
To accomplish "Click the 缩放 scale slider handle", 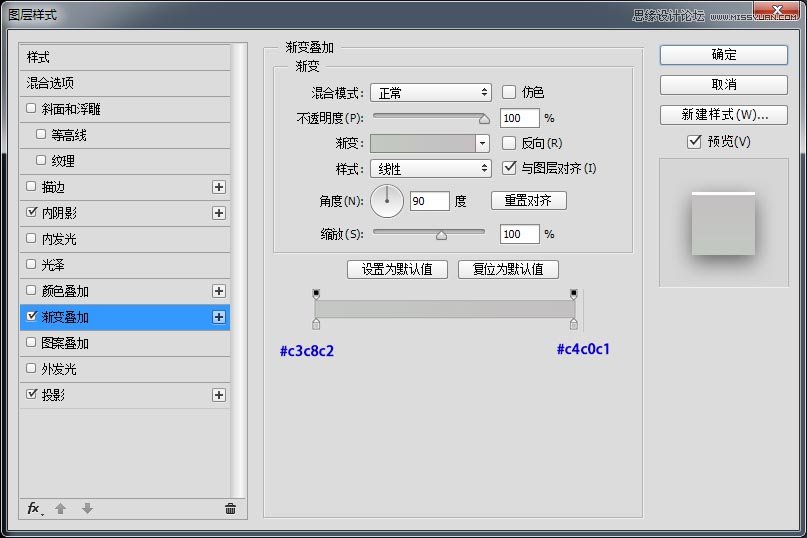I will [x=441, y=236].
